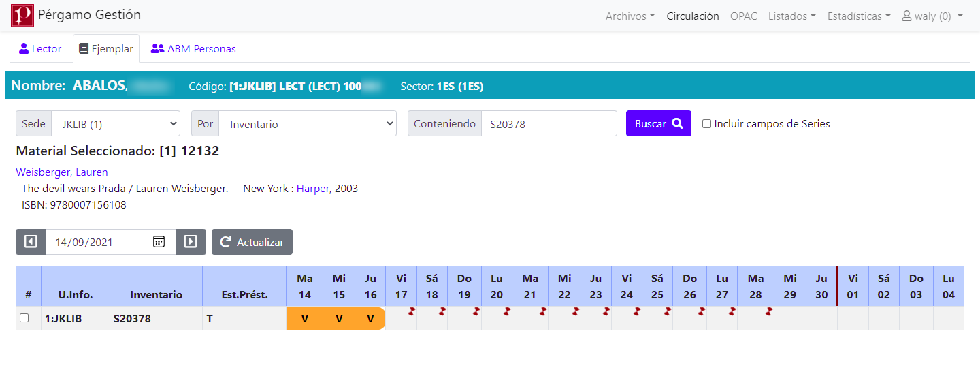Check the S20378 row checkbox
This screenshot has width=980, height=370.
(24, 318)
